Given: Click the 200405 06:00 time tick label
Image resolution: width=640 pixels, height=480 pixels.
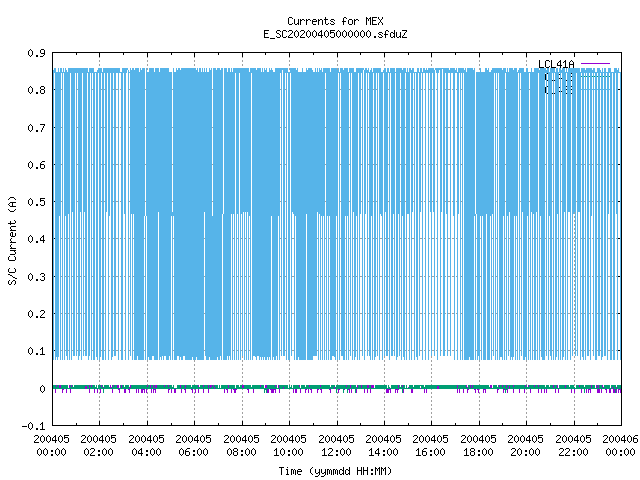Looking at the screenshot, I should point(193,445).
